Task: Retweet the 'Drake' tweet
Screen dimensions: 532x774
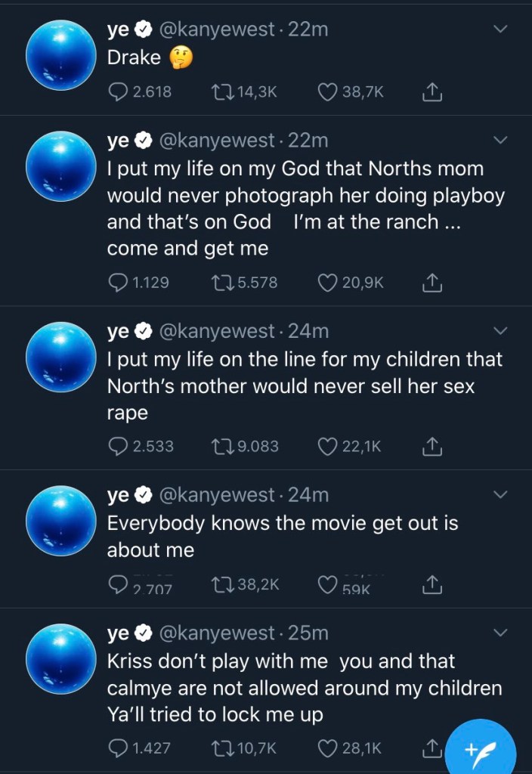Action: point(222,92)
